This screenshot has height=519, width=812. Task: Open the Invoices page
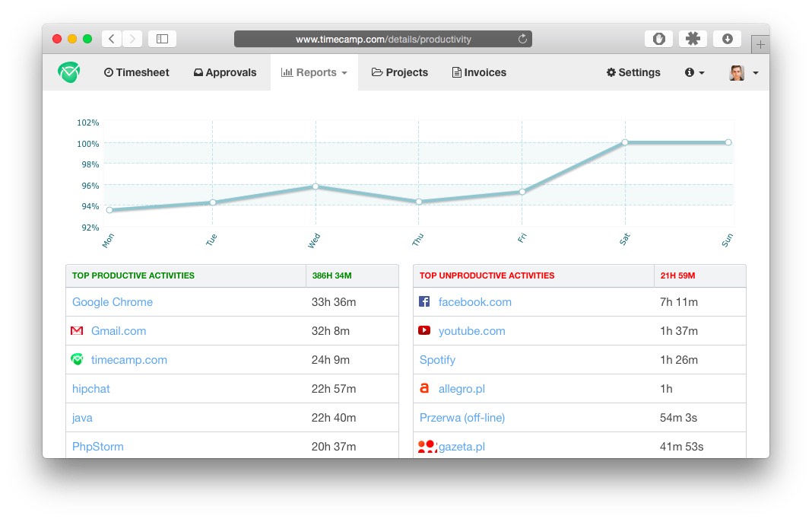tap(479, 72)
